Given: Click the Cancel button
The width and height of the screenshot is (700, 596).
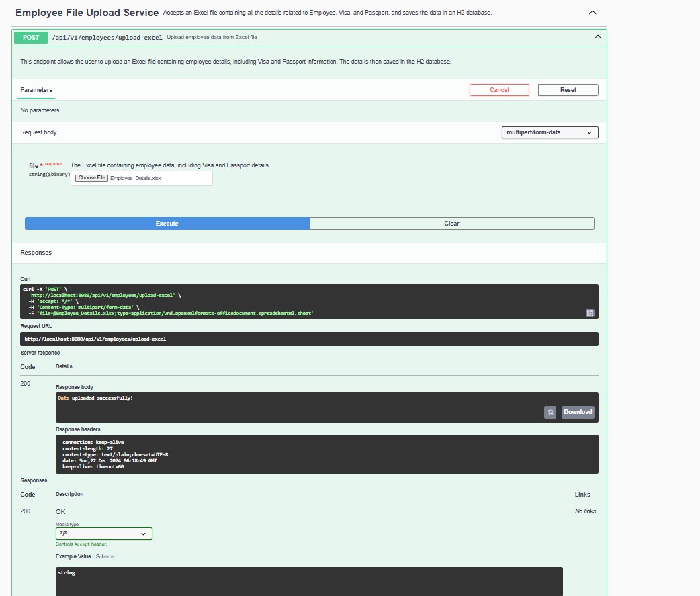Looking at the screenshot, I should pyautogui.click(x=499, y=90).
